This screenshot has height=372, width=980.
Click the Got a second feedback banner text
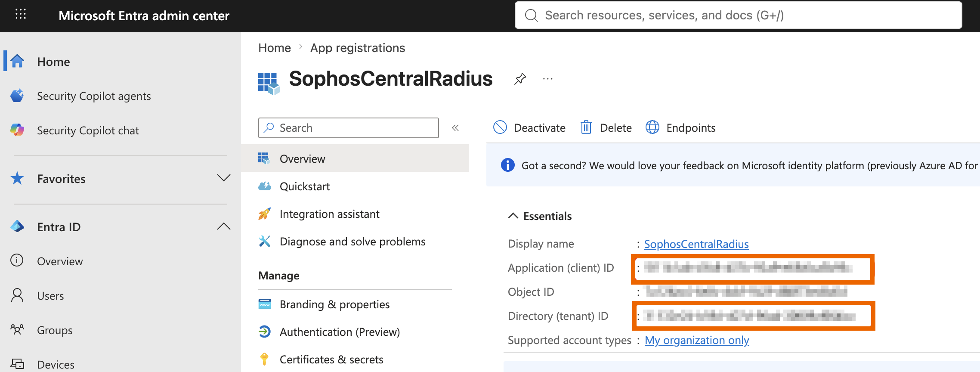point(749,165)
